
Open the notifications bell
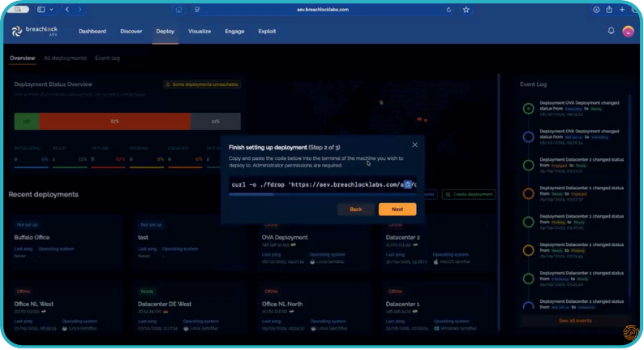(x=611, y=31)
